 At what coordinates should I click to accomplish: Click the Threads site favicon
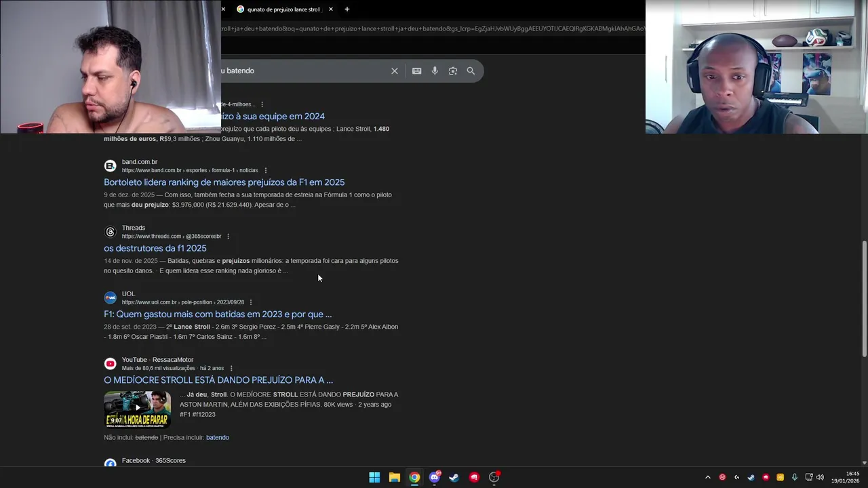click(x=110, y=232)
